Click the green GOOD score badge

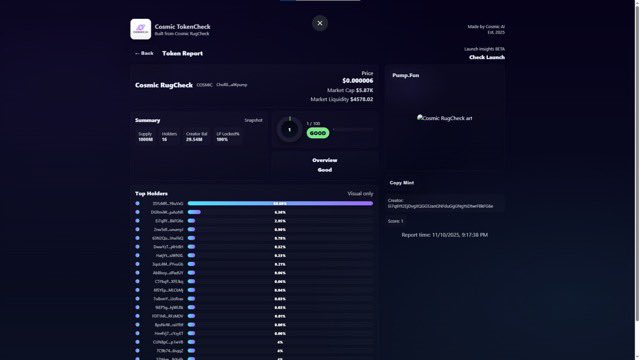point(318,133)
